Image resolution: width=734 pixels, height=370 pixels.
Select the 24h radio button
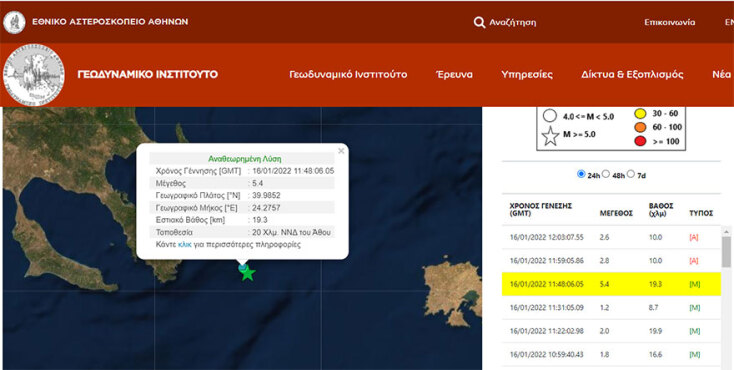coord(581,174)
